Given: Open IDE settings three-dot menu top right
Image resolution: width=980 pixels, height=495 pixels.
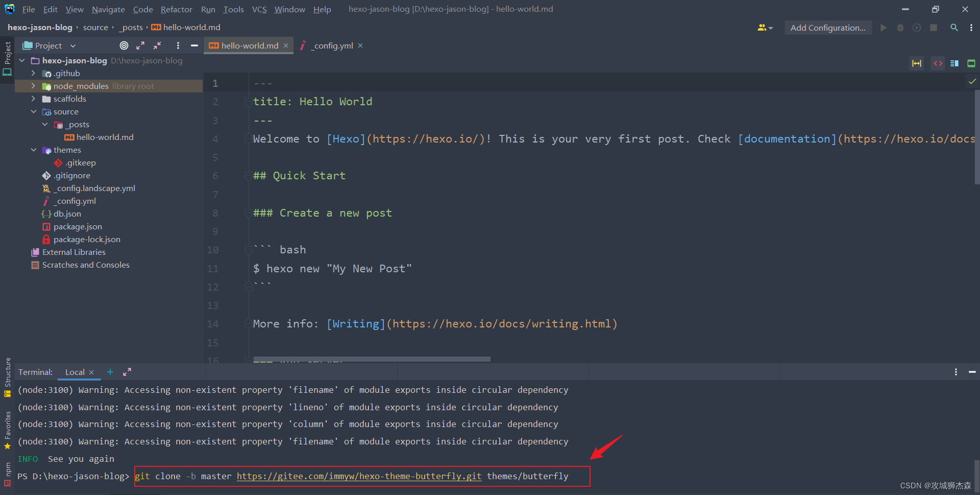Looking at the screenshot, I should tap(971, 28).
